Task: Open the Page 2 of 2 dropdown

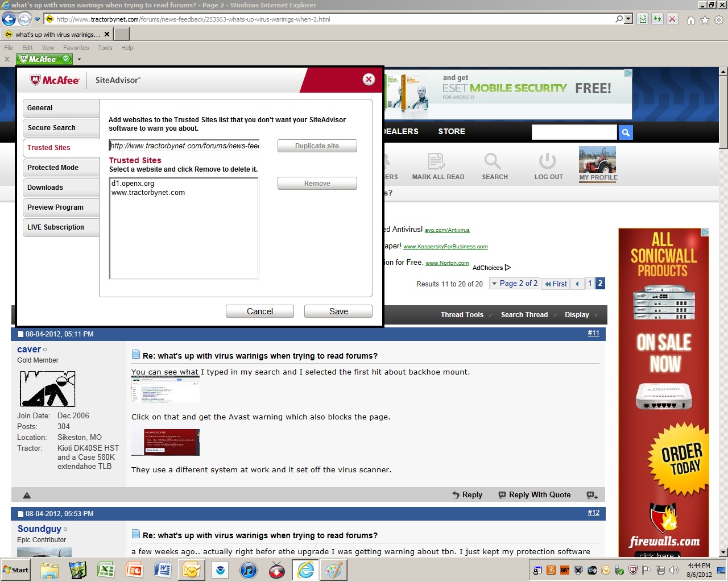Action: (514, 283)
